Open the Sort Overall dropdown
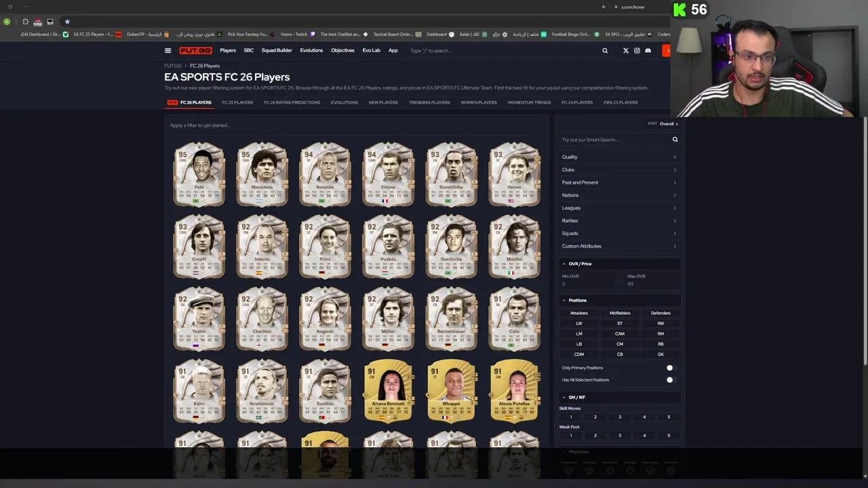This screenshot has width=868, height=488. click(669, 124)
